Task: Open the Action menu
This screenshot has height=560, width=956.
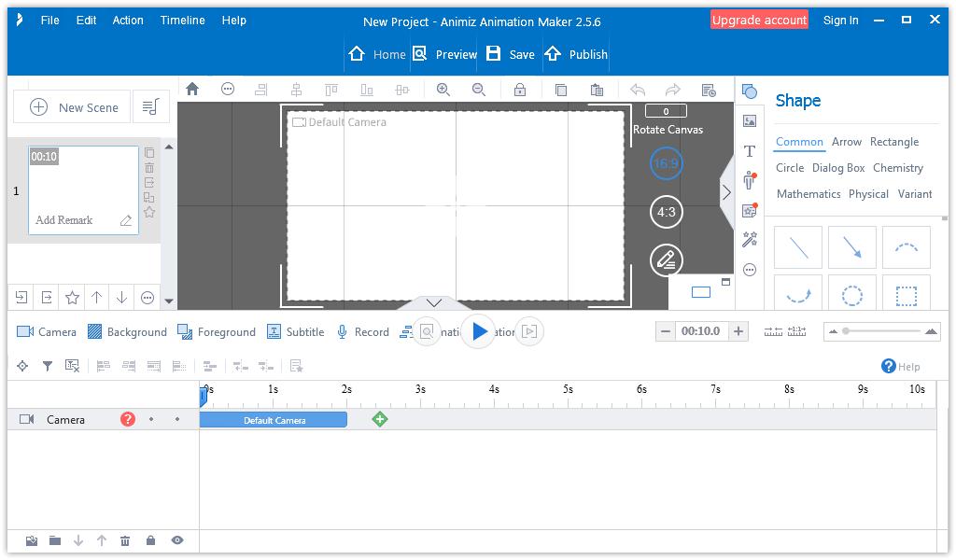Action: point(128,21)
